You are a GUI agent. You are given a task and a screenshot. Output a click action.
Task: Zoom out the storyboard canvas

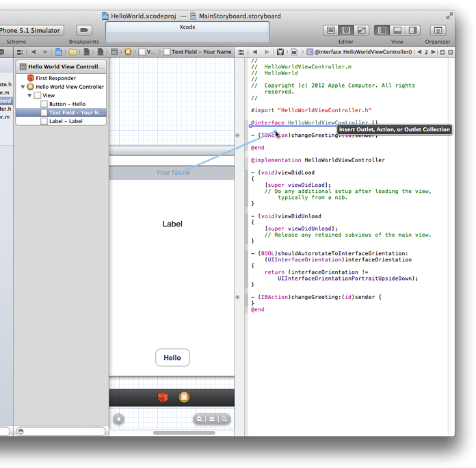pyautogui.click(x=200, y=419)
